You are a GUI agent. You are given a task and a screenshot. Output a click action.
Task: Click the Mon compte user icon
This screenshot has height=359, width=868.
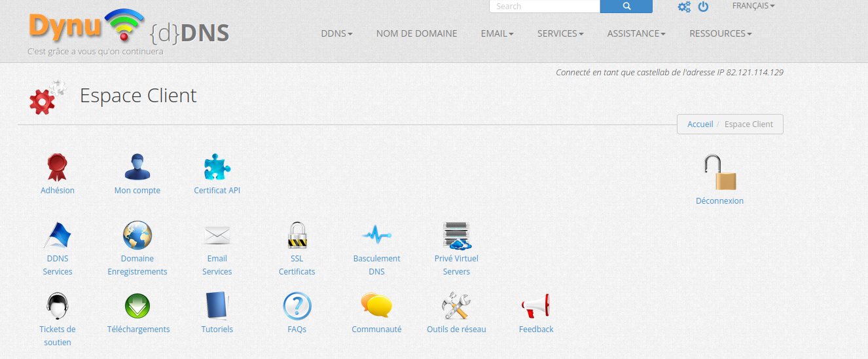click(x=137, y=167)
